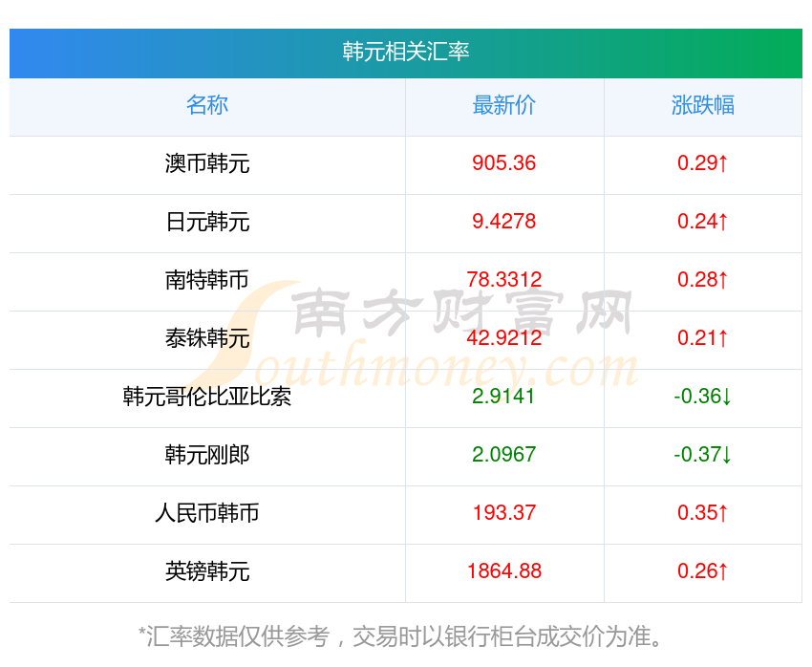
Task: Click the change value 0.35↑
Action: tap(703, 513)
